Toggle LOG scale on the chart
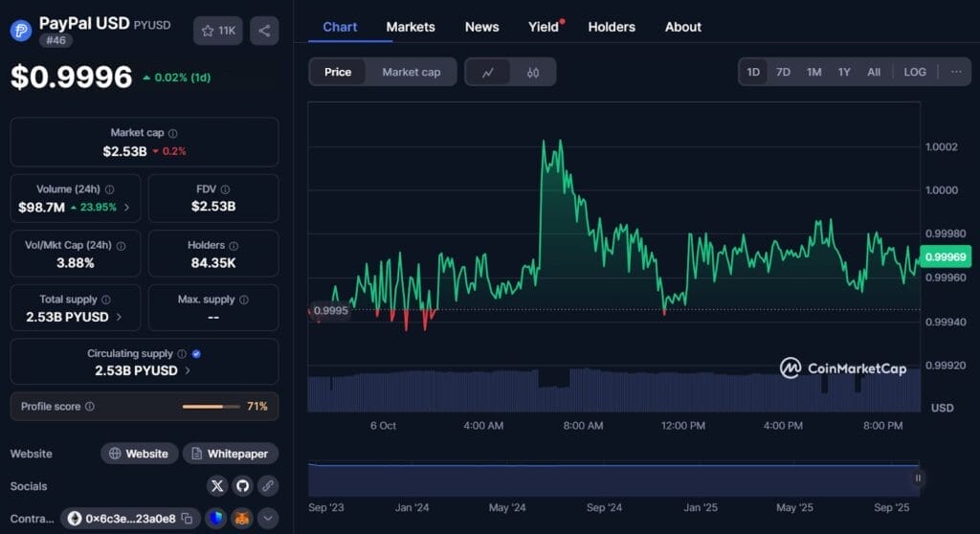Screen dimensions: 980x534 (915, 72)
